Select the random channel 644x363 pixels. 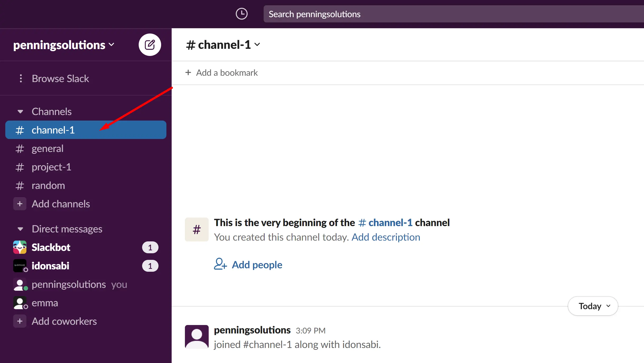click(x=48, y=185)
